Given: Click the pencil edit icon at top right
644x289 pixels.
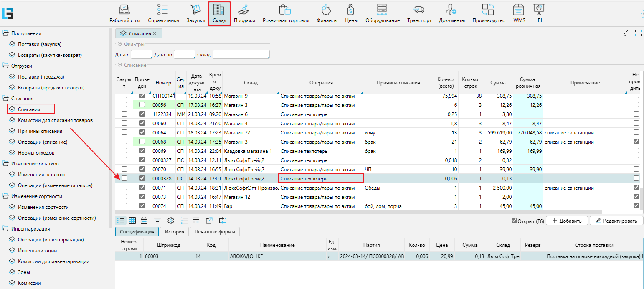Looking at the screenshot, I should point(626,33).
